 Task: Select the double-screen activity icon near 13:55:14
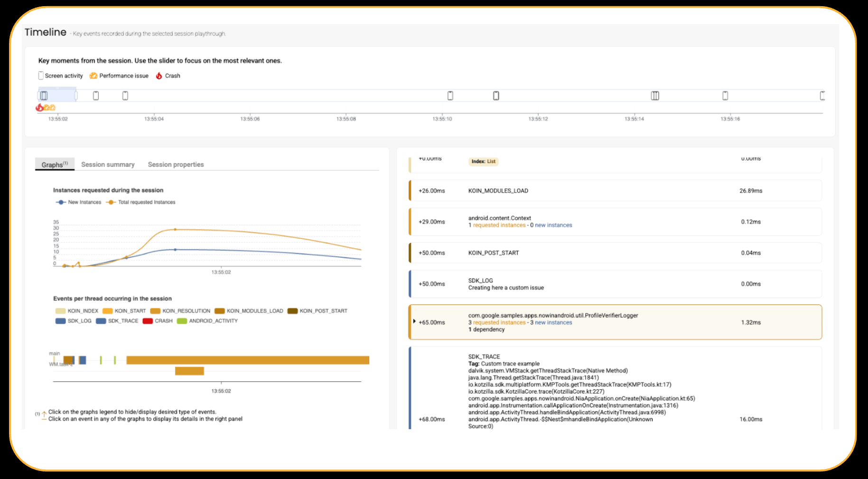tap(655, 96)
